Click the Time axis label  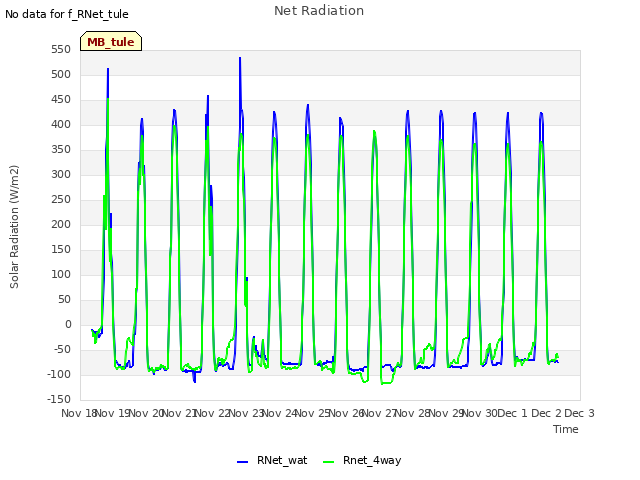point(566,429)
